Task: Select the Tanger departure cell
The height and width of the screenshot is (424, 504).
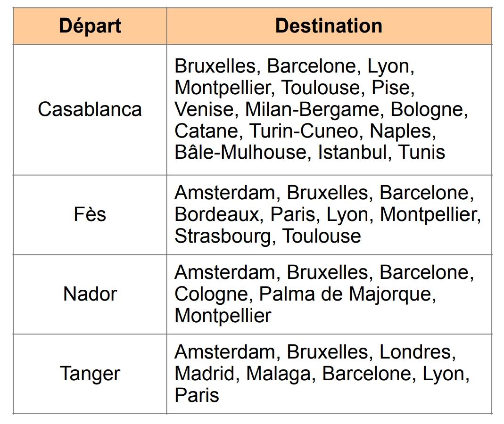Action: coord(90,374)
